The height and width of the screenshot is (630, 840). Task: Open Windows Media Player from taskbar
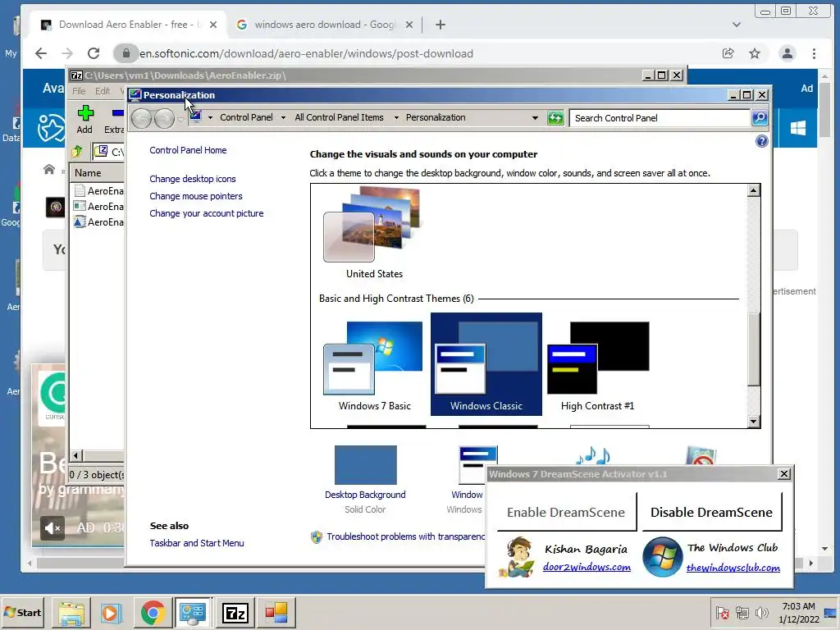click(x=112, y=612)
